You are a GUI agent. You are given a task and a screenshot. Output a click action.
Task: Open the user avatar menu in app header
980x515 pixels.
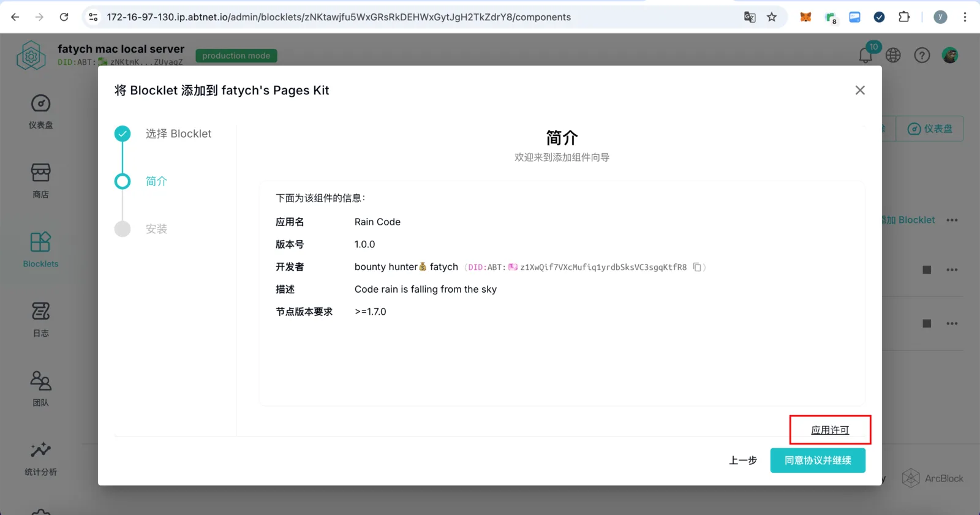[x=950, y=55]
